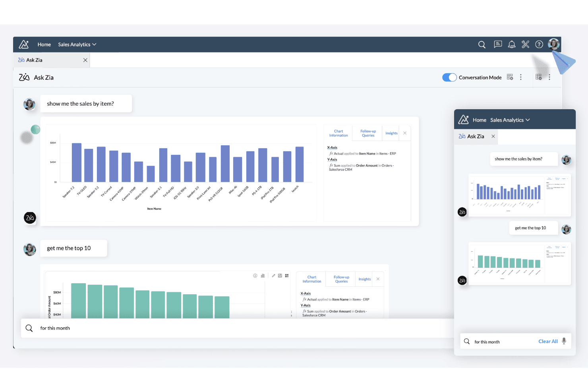Image resolution: width=588 pixels, height=392 pixels.
Task: Click the Zia avatar beside the first chart
Action: tap(30, 218)
